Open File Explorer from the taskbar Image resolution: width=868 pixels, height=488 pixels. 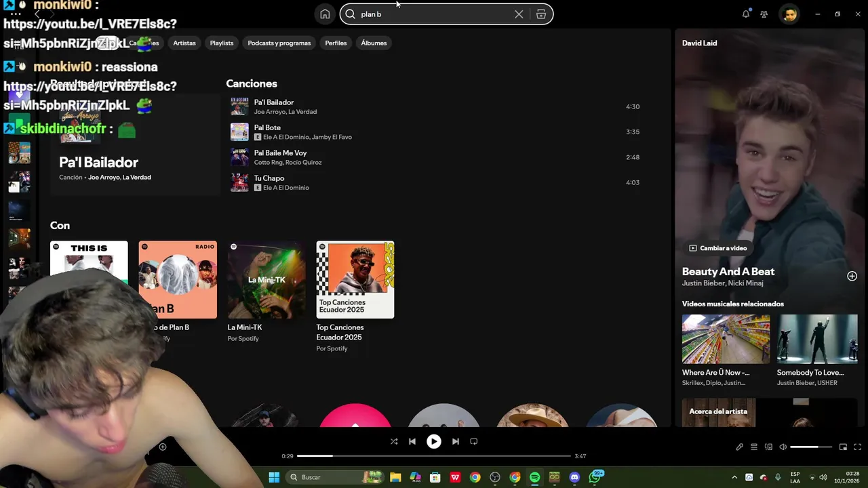click(x=395, y=477)
